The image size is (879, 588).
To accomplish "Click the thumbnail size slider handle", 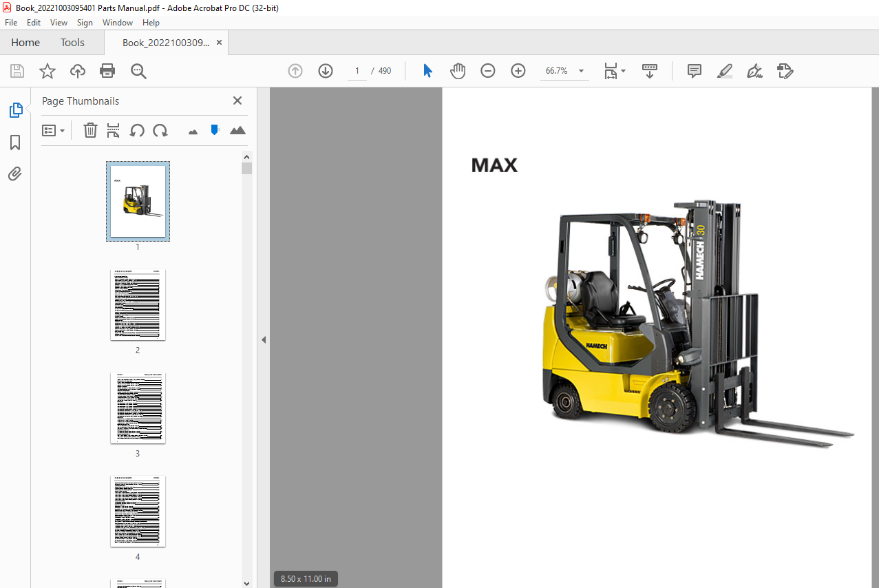I will (215, 129).
